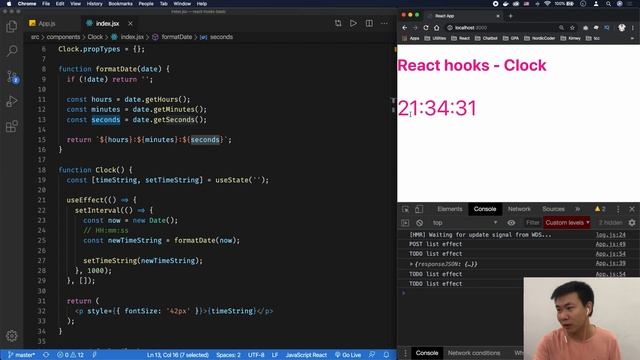Open the zoom magnifier in address bar
The image size is (640, 360).
pyautogui.click(x=562, y=28)
